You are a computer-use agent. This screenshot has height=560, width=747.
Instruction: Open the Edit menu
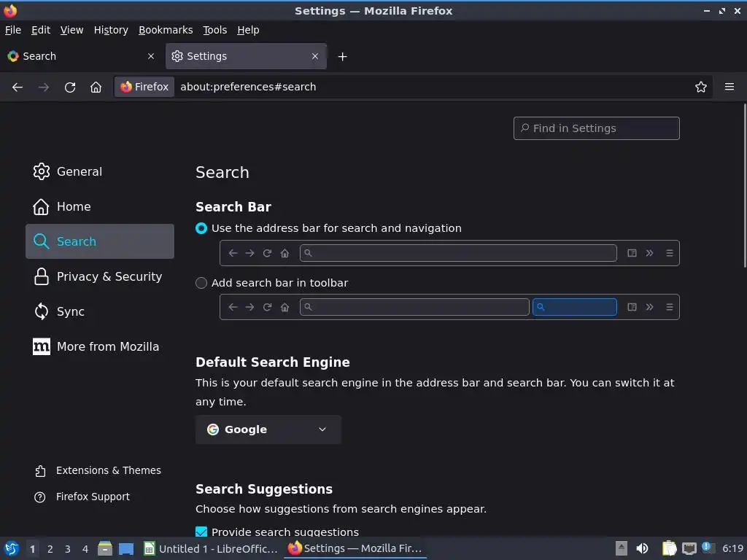41,30
